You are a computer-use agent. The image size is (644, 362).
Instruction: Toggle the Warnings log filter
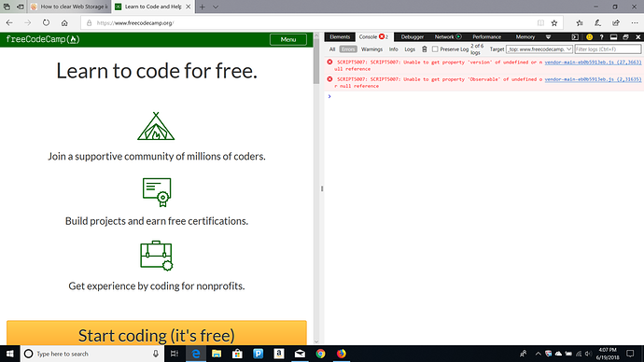[371, 49]
